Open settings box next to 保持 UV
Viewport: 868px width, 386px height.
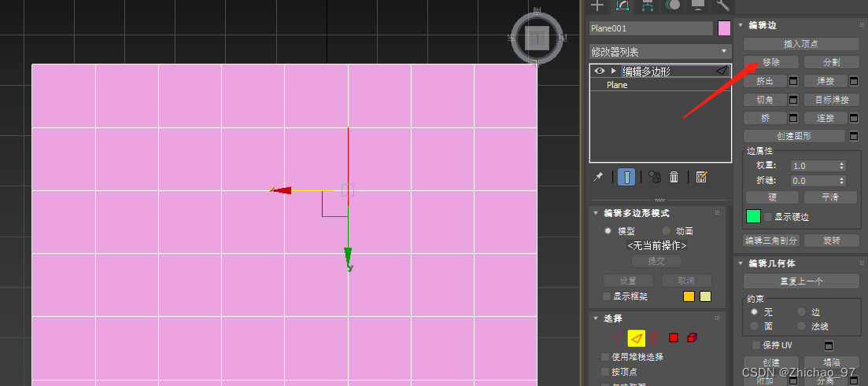[829, 346]
